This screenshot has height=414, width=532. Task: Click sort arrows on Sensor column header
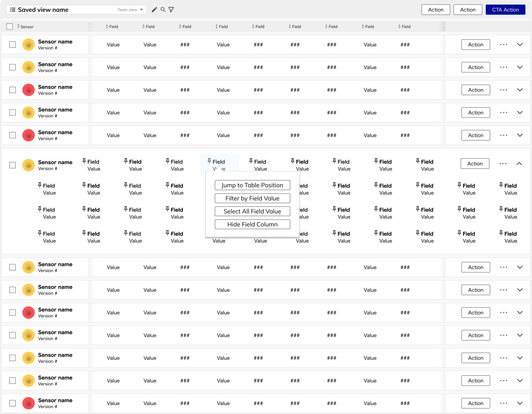coord(18,26)
